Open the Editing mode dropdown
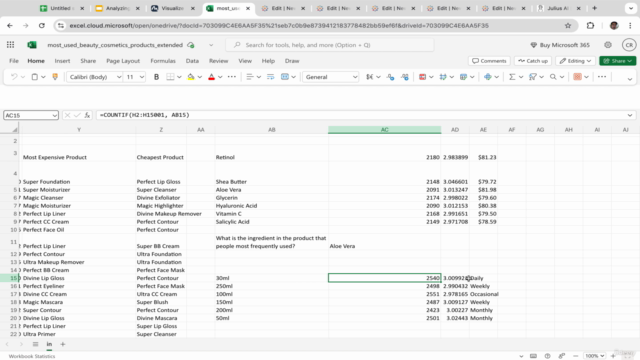The width and height of the screenshot is (640, 360). click(576, 61)
